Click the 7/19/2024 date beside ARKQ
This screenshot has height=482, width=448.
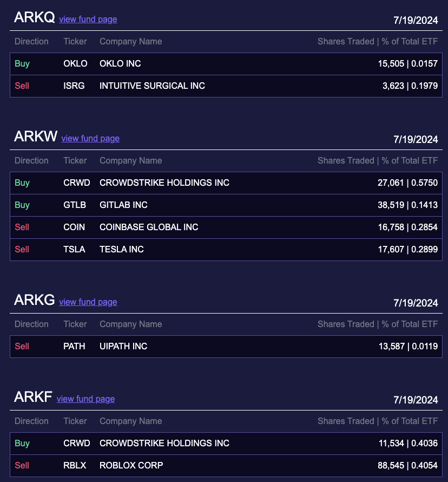(x=416, y=20)
